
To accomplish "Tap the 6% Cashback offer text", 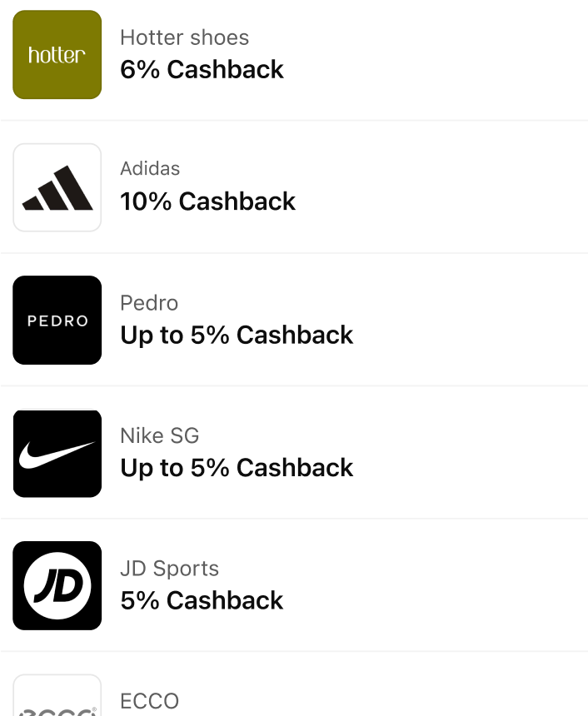I will (x=202, y=70).
